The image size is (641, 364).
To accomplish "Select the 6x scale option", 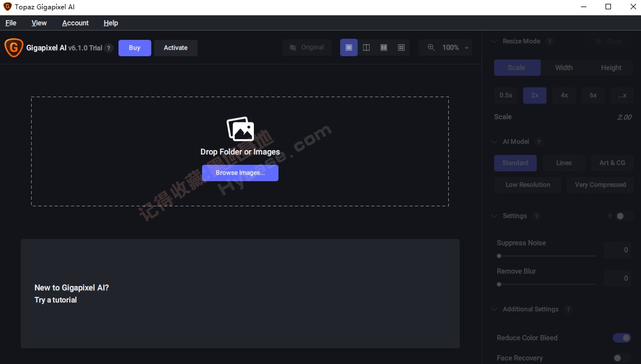I will (593, 95).
